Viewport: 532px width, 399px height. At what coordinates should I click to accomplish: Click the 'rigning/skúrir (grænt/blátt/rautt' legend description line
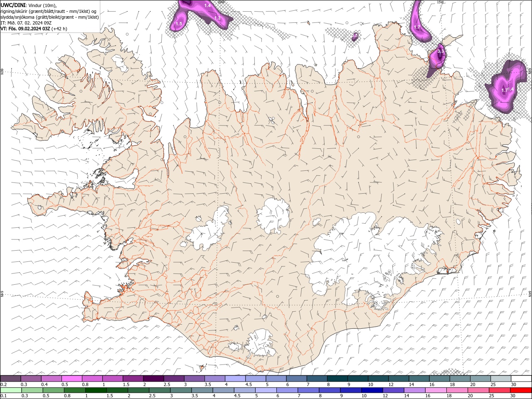point(48,11)
